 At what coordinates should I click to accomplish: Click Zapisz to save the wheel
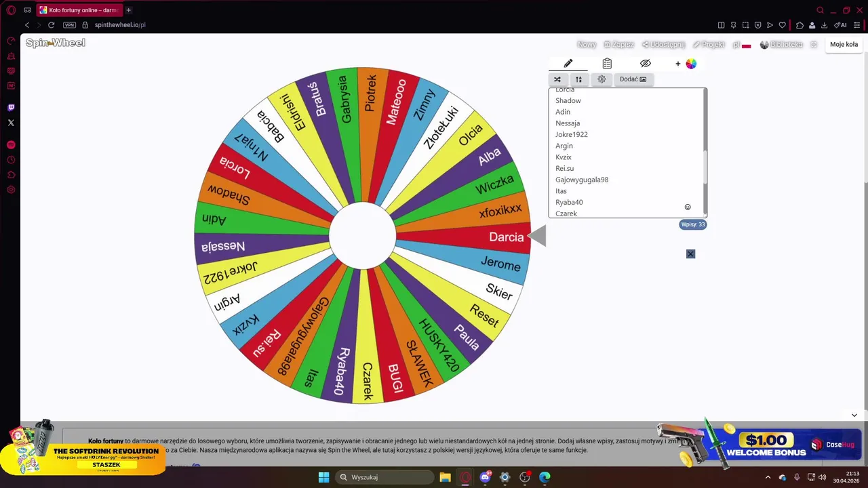click(618, 45)
